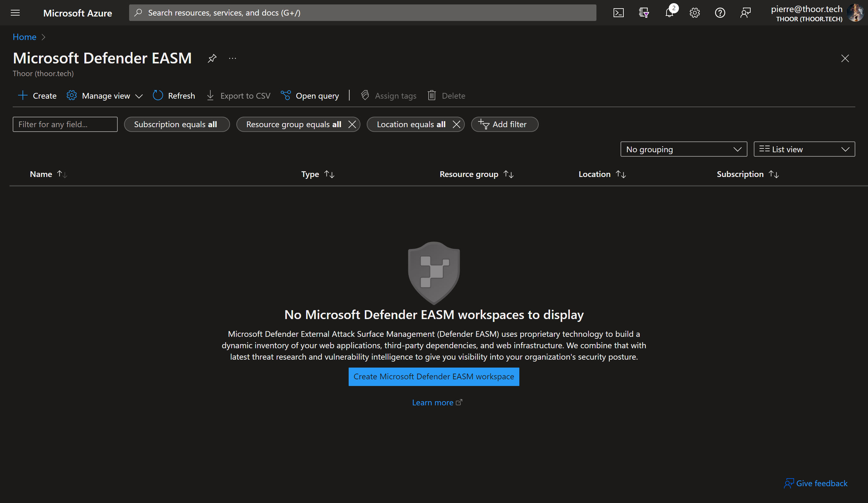
Task: Click Assign tags in the toolbar
Action: [389, 96]
